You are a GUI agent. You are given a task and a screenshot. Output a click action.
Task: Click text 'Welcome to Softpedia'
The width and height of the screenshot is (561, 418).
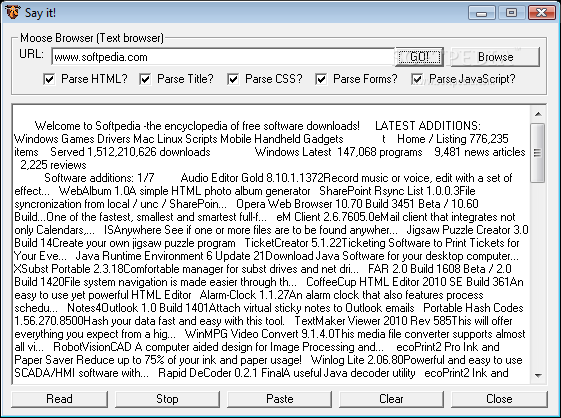pos(88,126)
